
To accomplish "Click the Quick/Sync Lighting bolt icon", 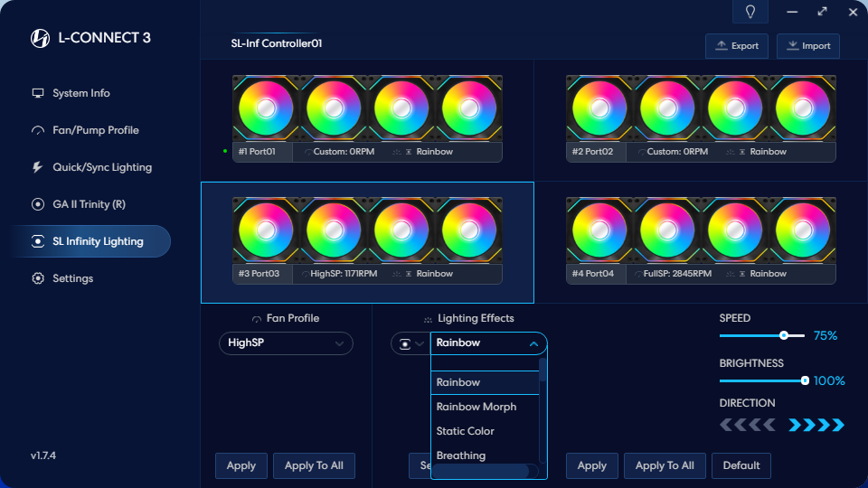I will pos(38,167).
